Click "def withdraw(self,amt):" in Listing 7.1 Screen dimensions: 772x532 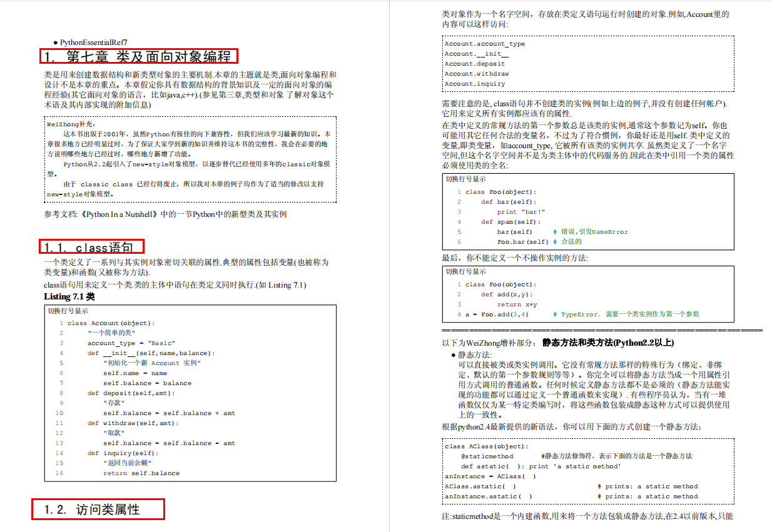pos(133,423)
